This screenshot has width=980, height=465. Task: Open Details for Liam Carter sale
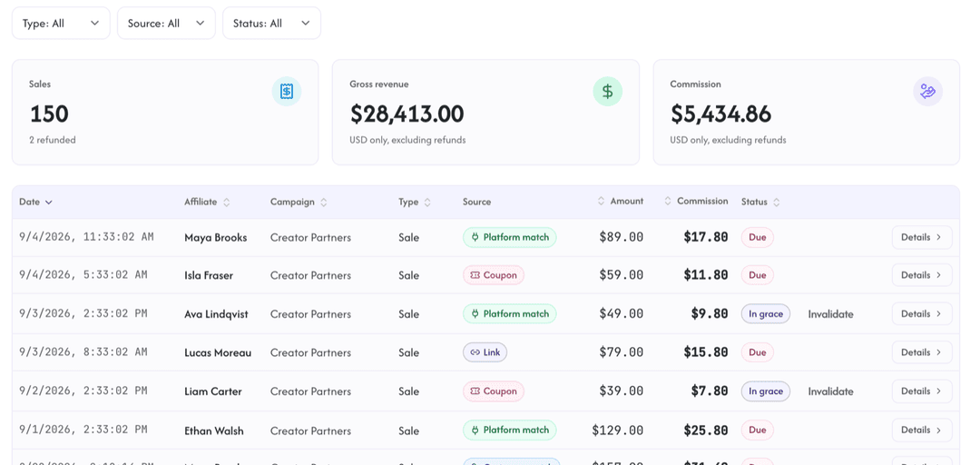(921, 391)
